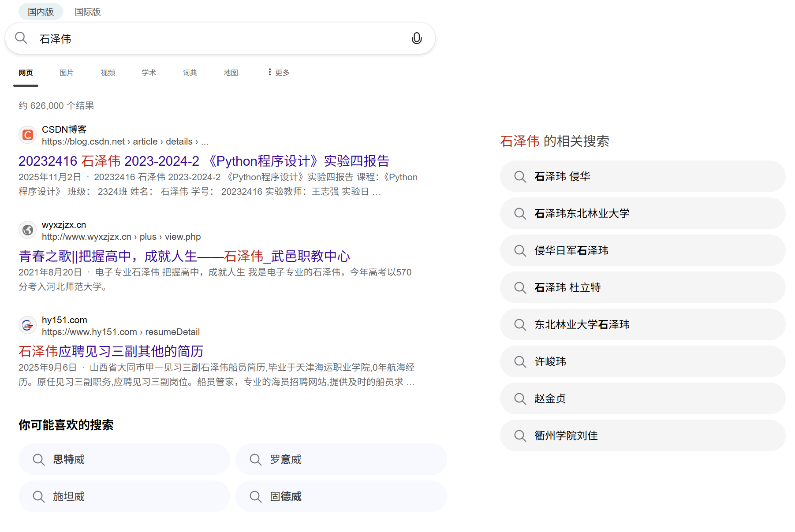Click the magnifier icon next to 思特威 suggestion
The height and width of the screenshot is (532, 795).
[x=38, y=459]
